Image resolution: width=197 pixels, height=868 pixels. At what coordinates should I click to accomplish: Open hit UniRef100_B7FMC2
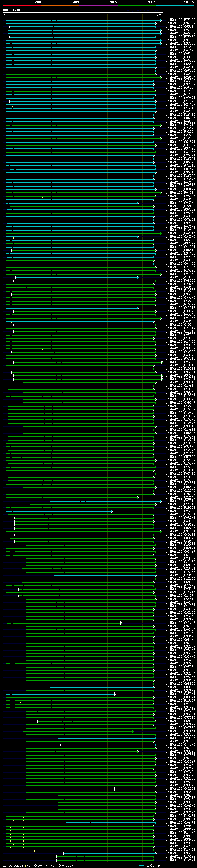(x=180, y=20)
